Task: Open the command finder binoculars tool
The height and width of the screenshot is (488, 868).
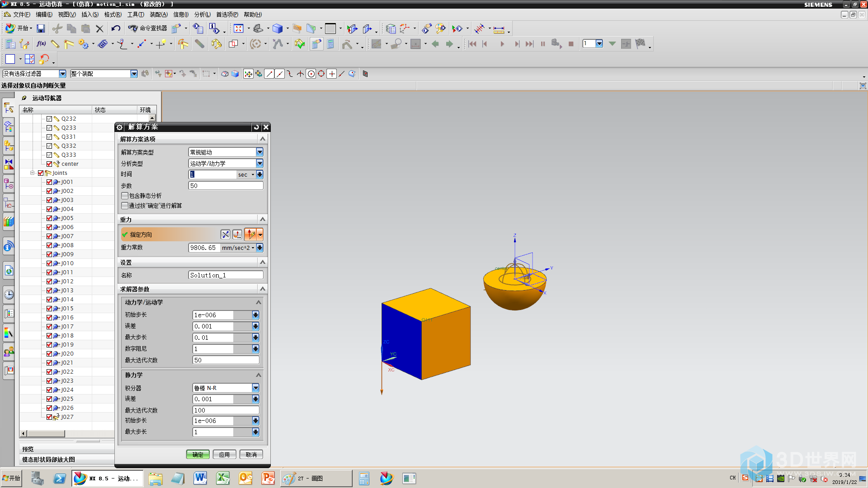Action: click(x=147, y=28)
